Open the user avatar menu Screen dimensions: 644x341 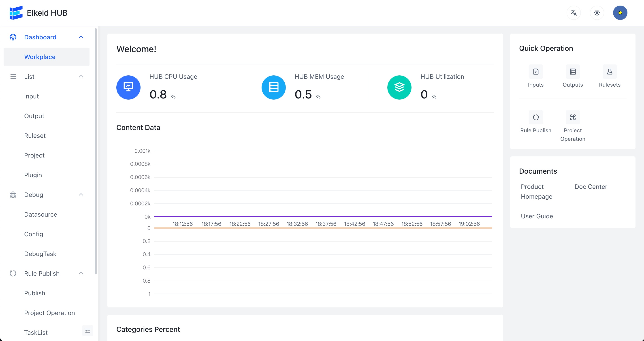pyautogui.click(x=620, y=13)
